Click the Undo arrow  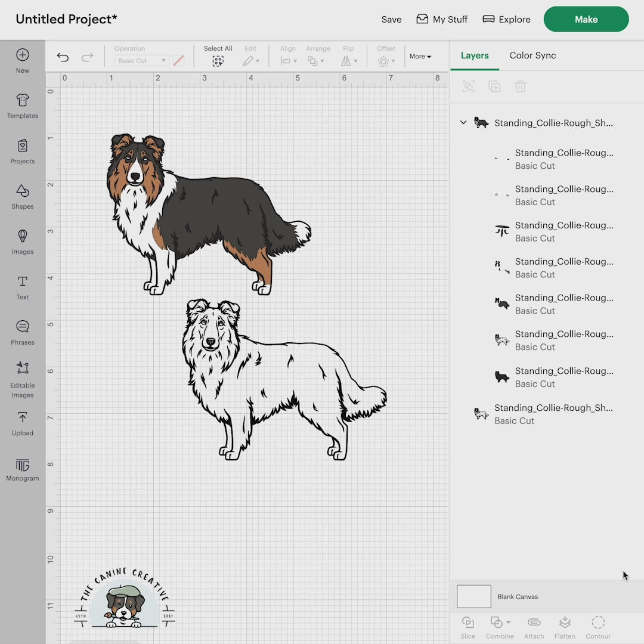pos(63,57)
